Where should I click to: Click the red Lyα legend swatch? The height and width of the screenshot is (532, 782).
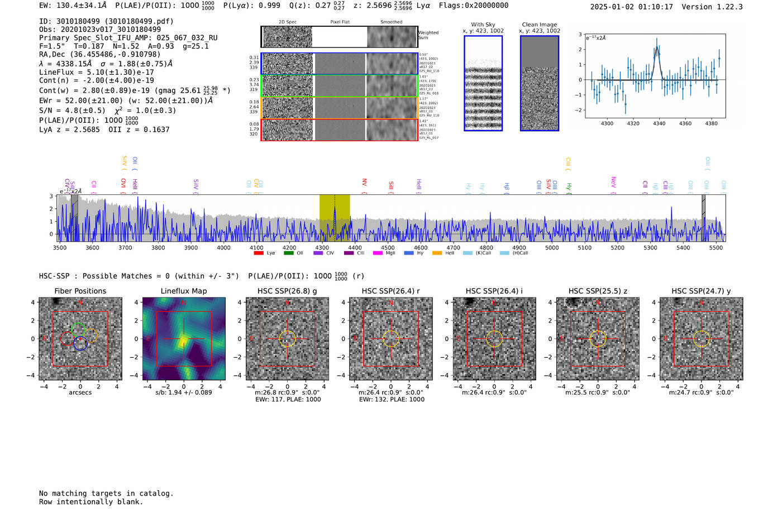click(258, 253)
